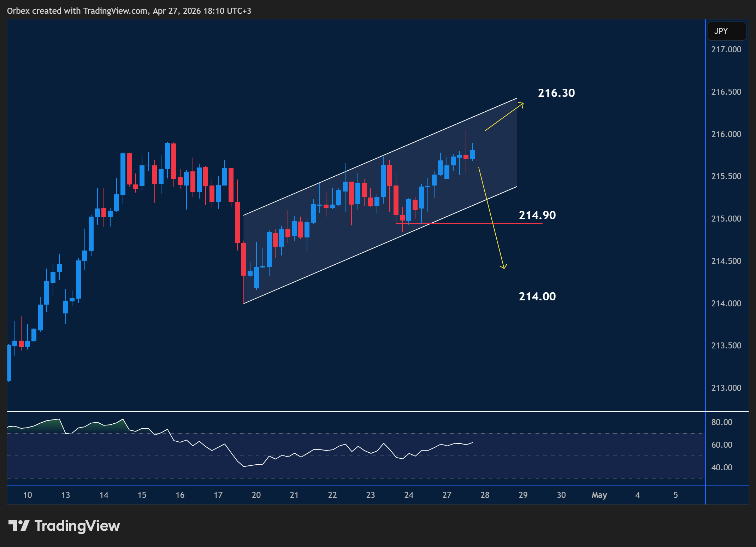The image size is (756, 547).
Task: Select the 27 date on the time axis
Action: click(447, 495)
